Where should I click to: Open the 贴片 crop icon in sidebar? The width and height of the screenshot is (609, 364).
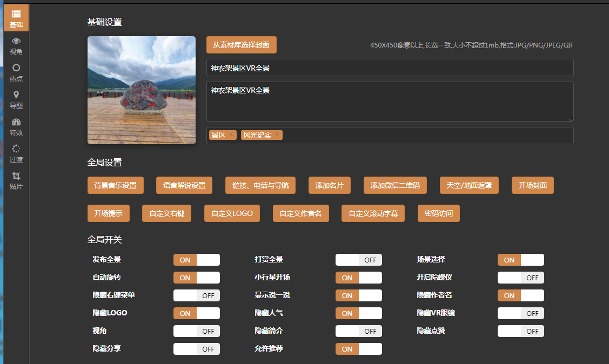(16, 176)
